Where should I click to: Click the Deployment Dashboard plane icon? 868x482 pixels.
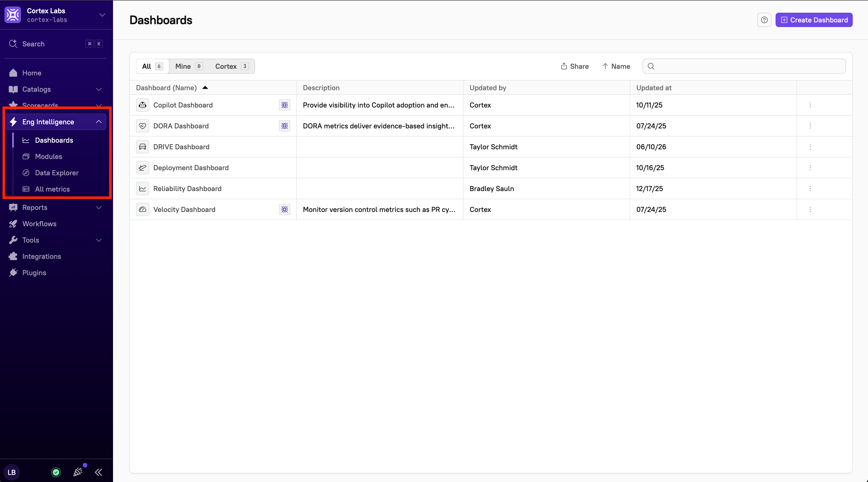click(x=143, y=168)
